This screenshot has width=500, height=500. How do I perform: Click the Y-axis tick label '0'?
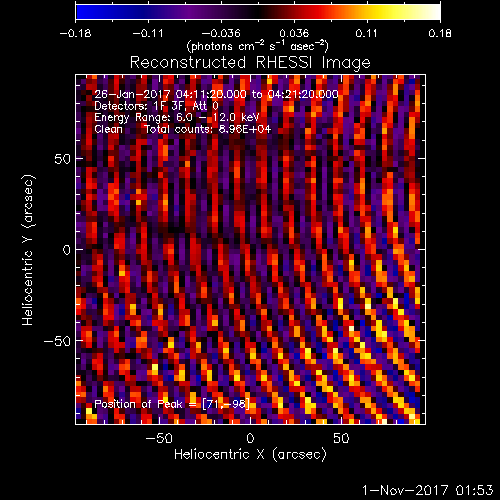[x=67, y=250]
